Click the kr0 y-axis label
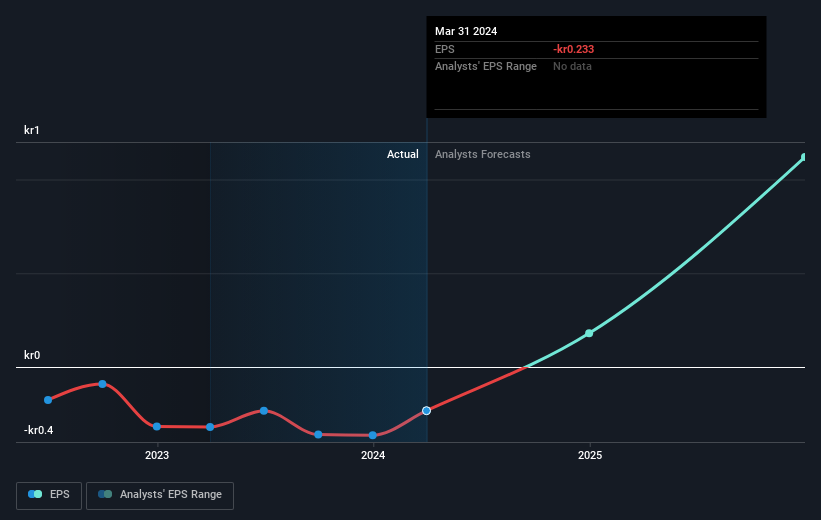Image resolution: width=821 pixels, height=520 pixels. coord(32,355)
